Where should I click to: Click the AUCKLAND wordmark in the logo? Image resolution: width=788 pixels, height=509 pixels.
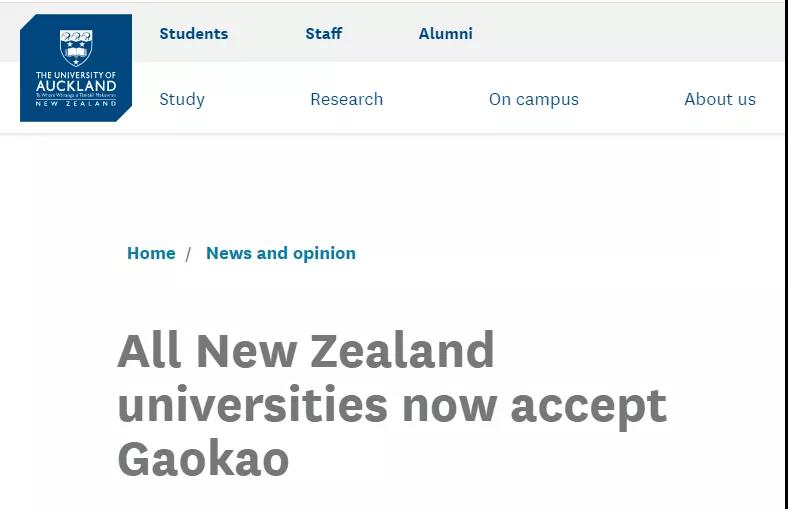point(76,85)
